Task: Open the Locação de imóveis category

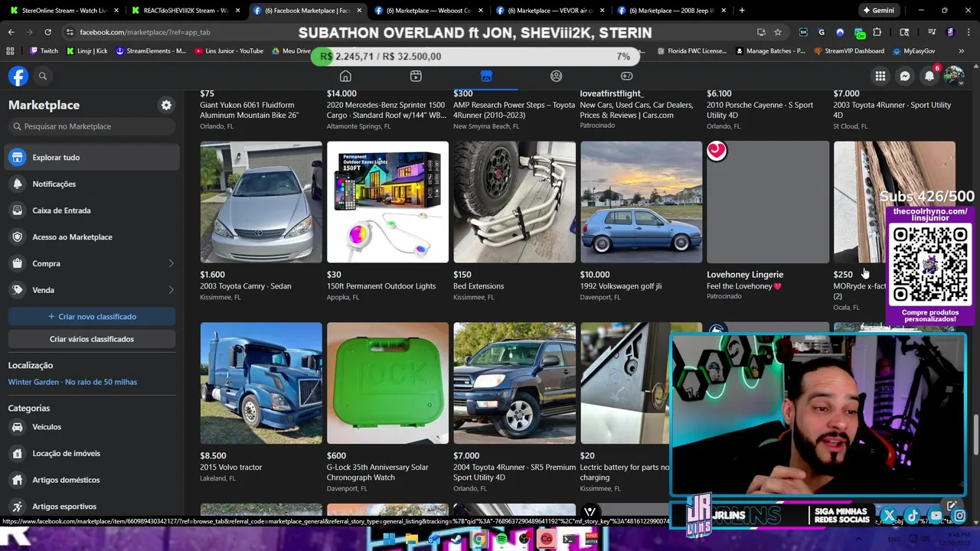Action: tap(91, 453)
